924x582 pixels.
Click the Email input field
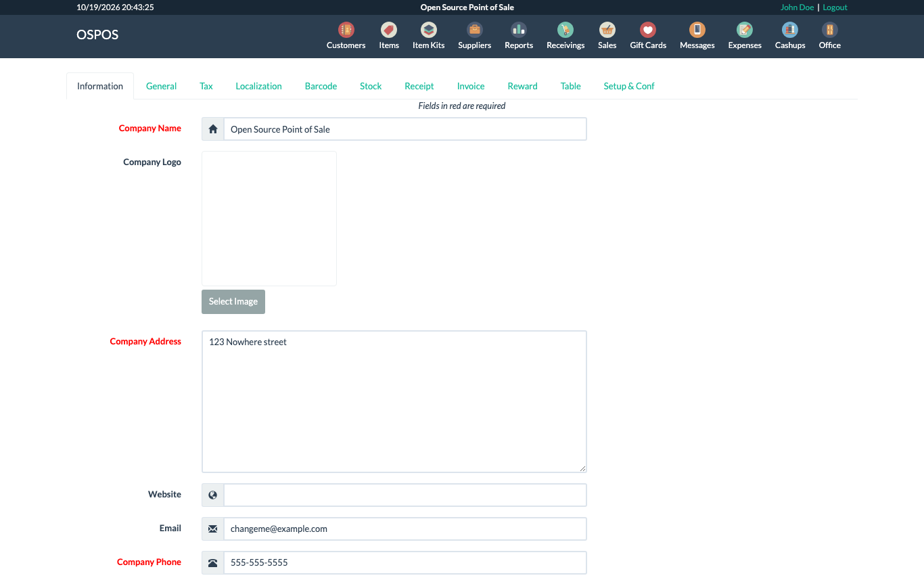[x=405, y=529]
